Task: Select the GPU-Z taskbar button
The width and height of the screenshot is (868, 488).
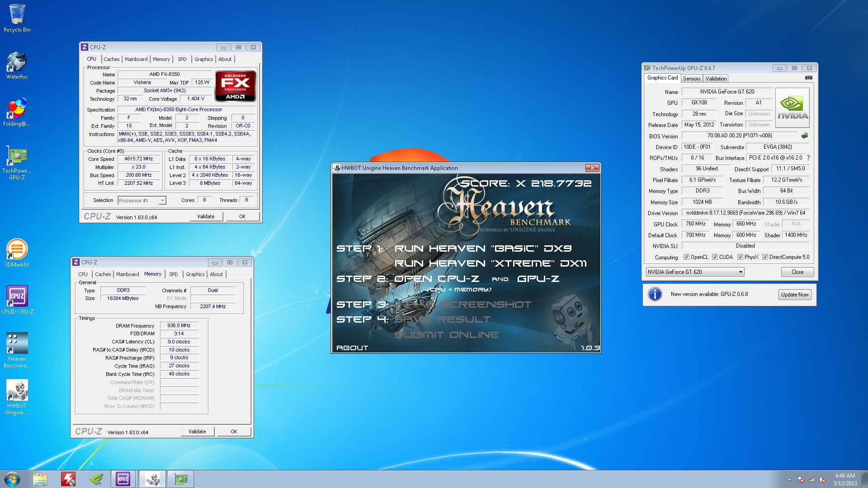Action: coord(180,479)
